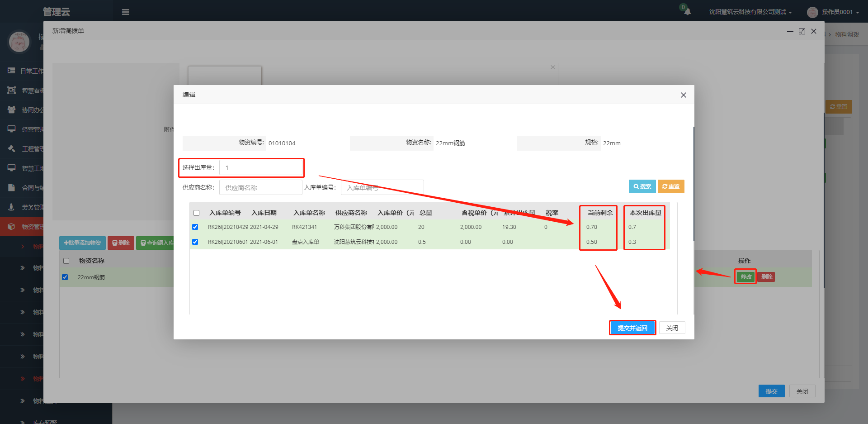Click the 选择出库量 input field
The image size is (868, 424).
(261, 167)
